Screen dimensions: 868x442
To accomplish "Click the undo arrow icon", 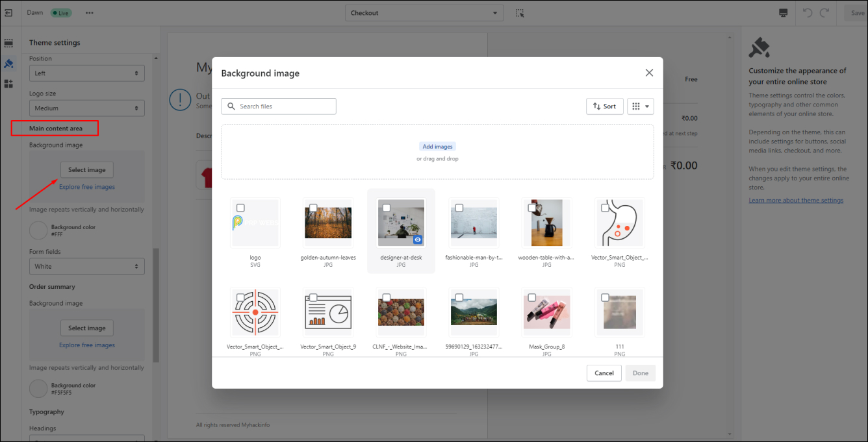I will click(x=808, y=13).
